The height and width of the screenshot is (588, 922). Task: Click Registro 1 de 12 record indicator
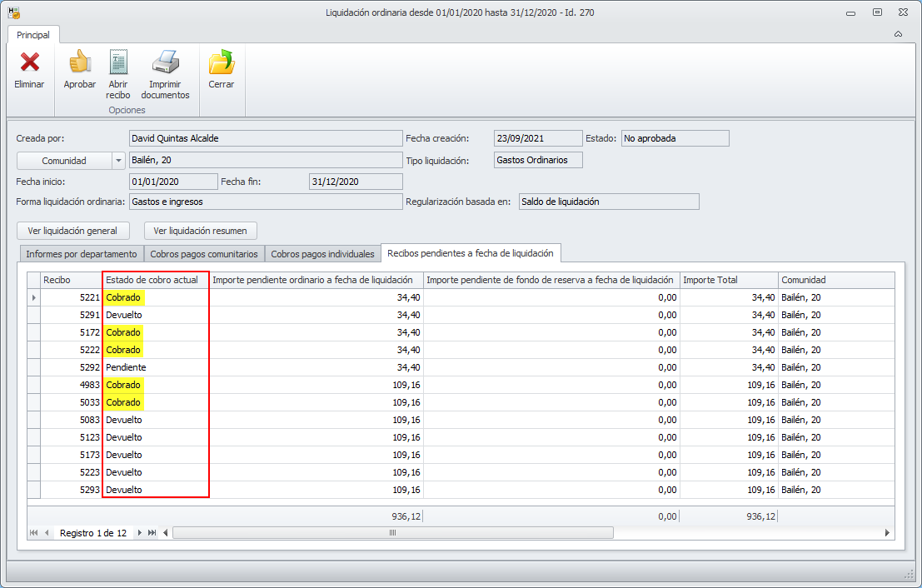pos(93,533)
